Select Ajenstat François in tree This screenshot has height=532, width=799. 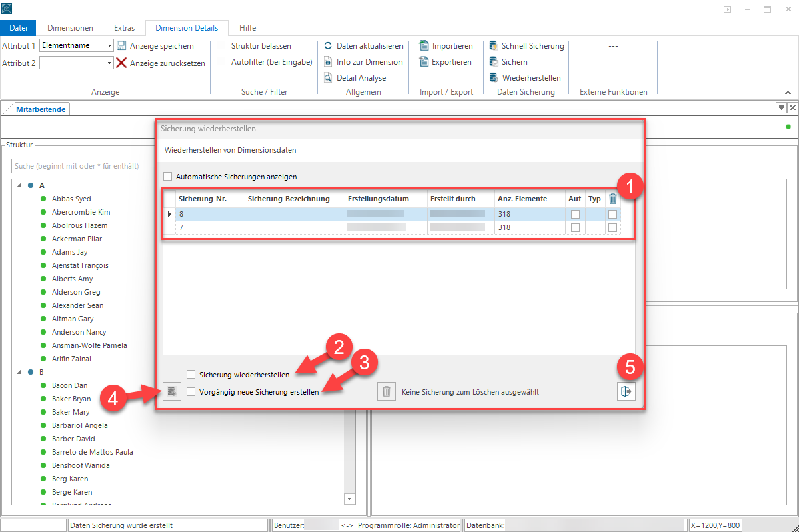click(x=80, y=265)
